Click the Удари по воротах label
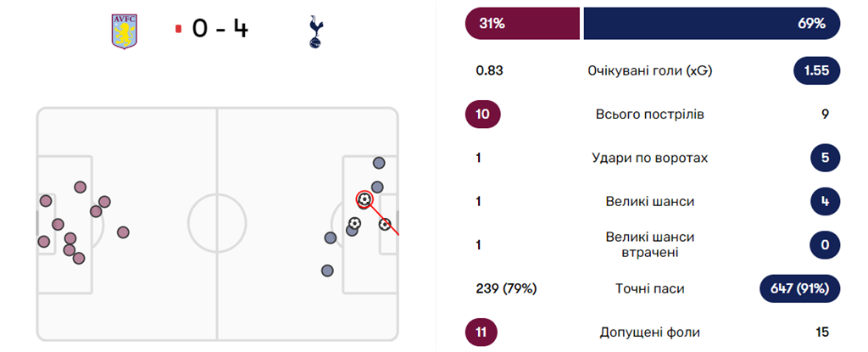The width and height of the screenshot is (868, 352). coord(649,158)
